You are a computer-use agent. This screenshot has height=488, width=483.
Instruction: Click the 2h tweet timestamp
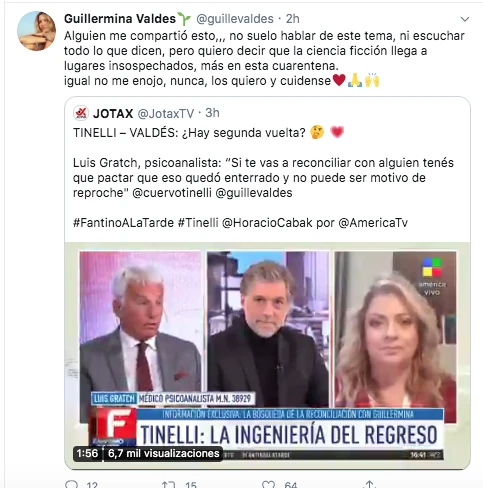pyautogui.click(x=292, y=19)
